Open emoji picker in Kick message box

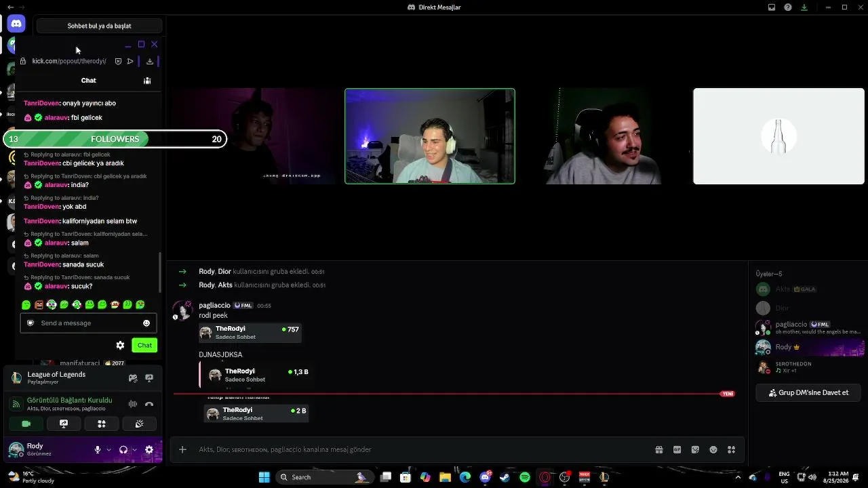(x=146, y=323)
